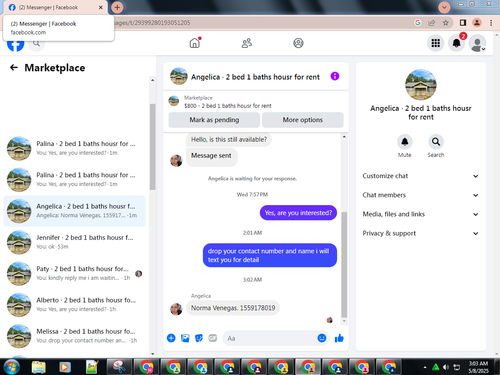Click the Google icon in address bar
Screen dimensions: 500x375
pos(418,23)
